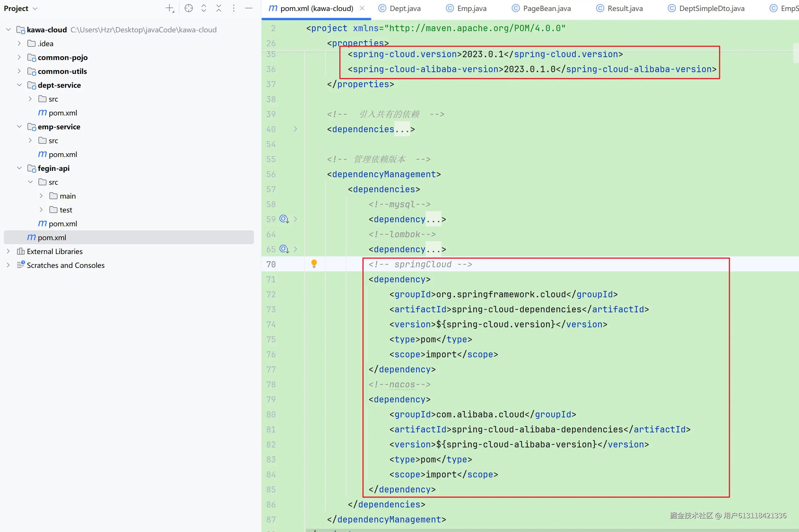Select pom.xml under fegin-api
799x532 pixels.
[63, 224]
